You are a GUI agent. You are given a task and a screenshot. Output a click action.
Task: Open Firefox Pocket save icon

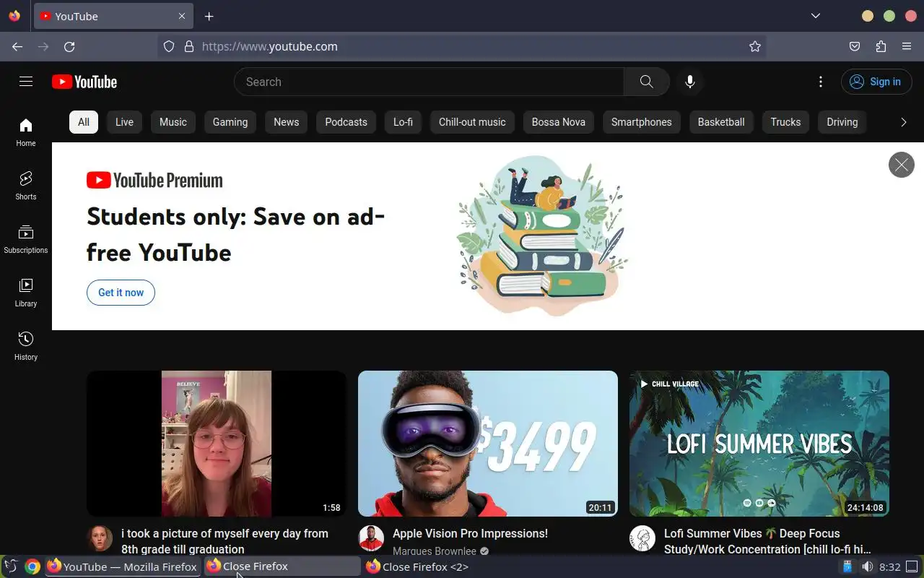coord(855,46)
